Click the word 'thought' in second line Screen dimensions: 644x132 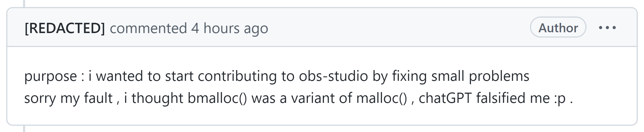pyautogui.click(x=157, y=98)
